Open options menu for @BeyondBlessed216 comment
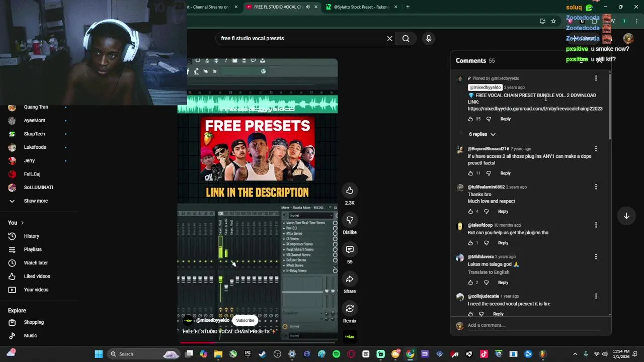This screenshot has width=644, height=362. [596, 149]
